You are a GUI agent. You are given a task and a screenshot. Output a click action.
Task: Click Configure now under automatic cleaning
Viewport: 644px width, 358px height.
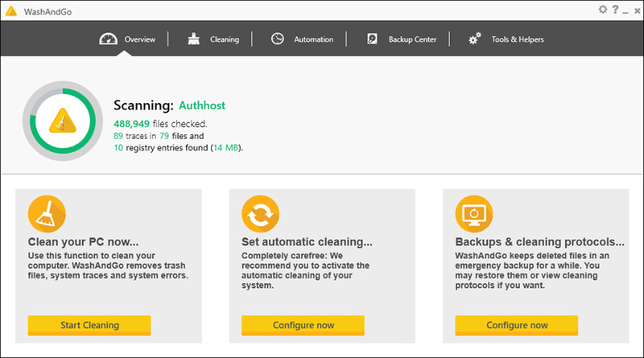pos(303,325)
